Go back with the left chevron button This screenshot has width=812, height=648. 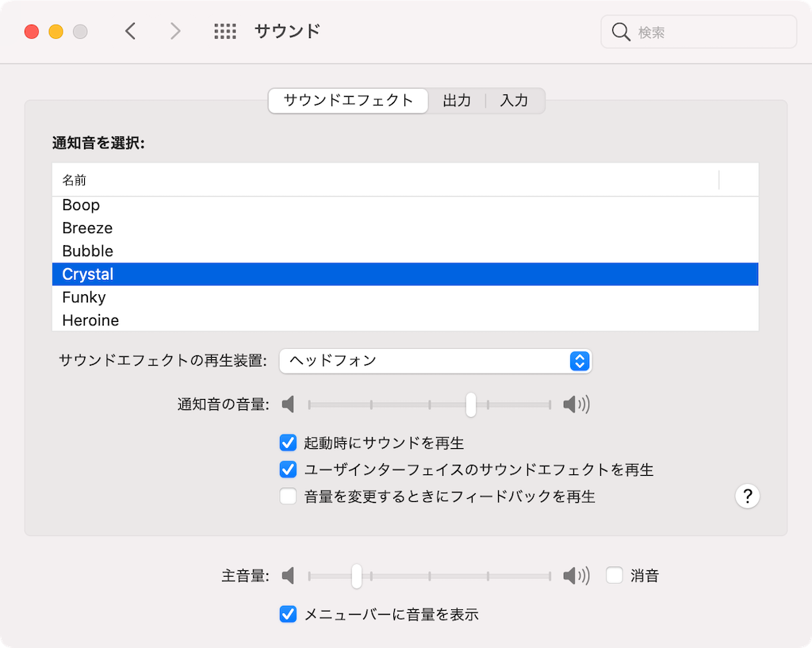click(x=131, y=32)
